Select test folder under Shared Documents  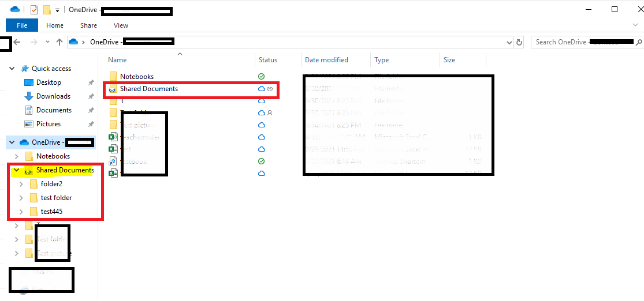pyautogui.click(x=56, y=198)
